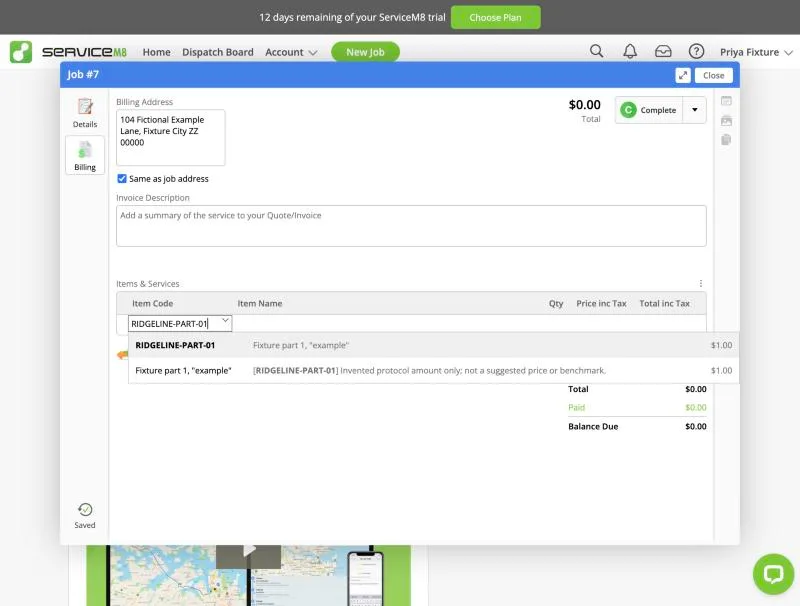Click the ServiceM8 green logo icon

pos(21,52)
